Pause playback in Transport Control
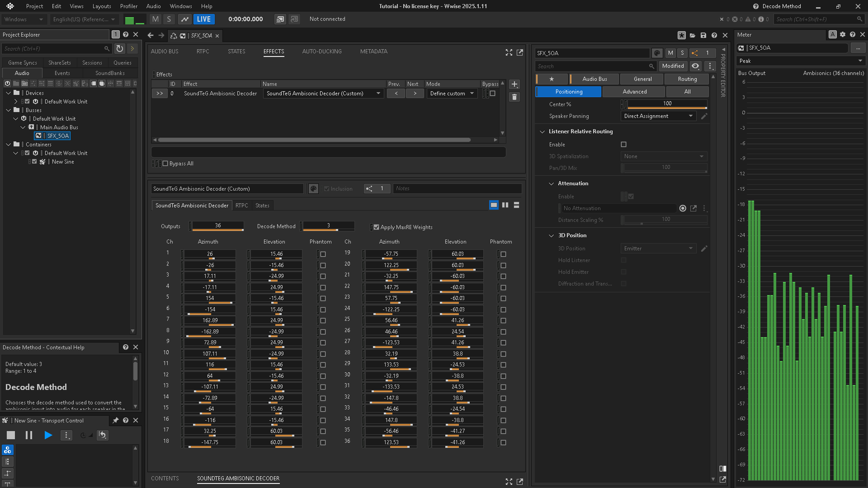 pyautogui.click(x=29, y=435)
